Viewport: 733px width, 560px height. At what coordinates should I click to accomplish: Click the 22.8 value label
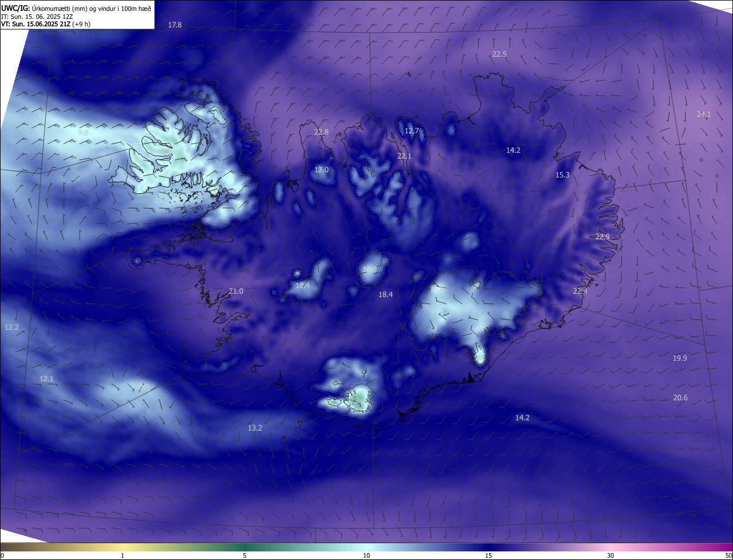[x=322, y=132]
